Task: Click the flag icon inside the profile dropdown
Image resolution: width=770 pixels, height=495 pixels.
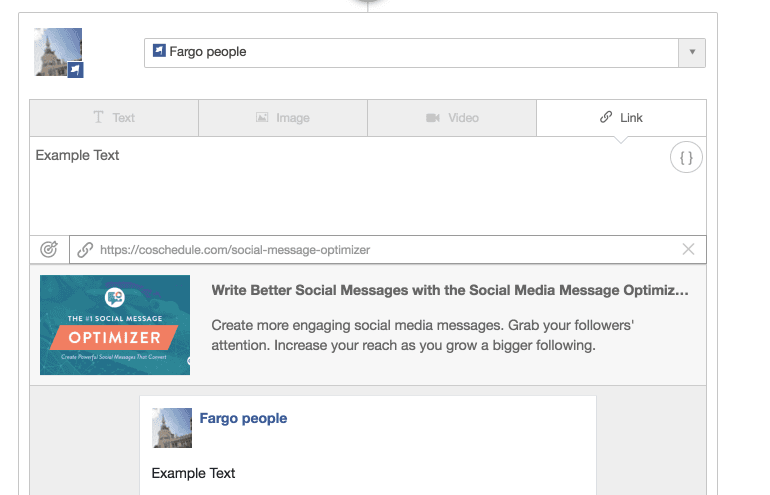Action: pyautogui.click(x=159, y=51)
